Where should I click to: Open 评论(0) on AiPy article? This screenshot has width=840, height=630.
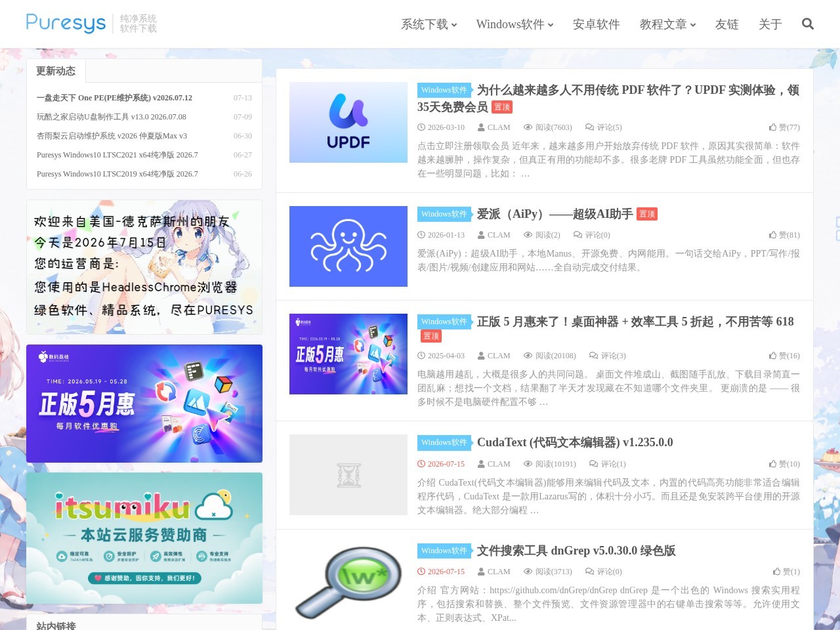point(592,235)
